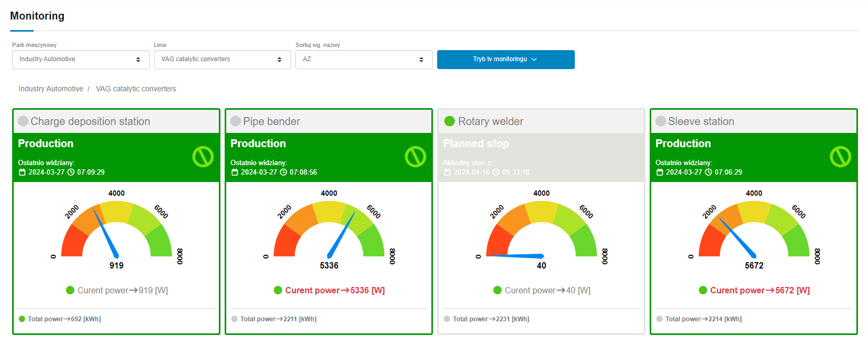Click the Tryb tv monitoringu button
The width and height of the screenshot is (868, 345).
[x=506, y=60]
